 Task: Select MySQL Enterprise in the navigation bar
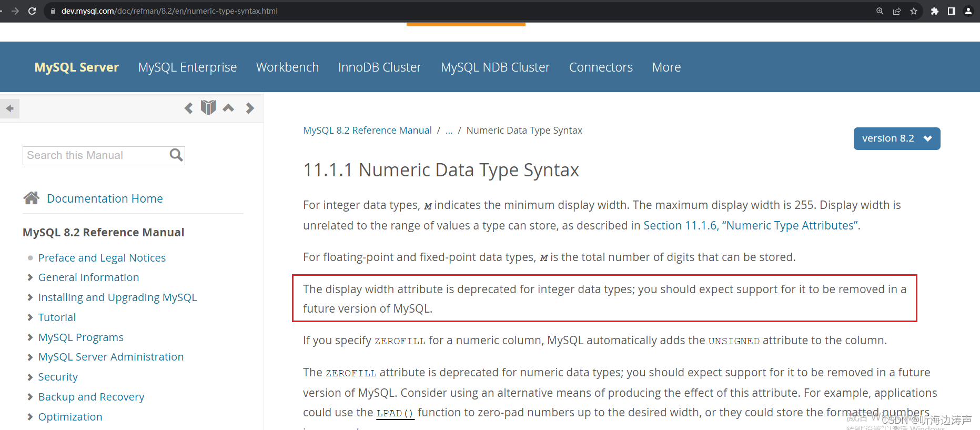pos(187,67)
